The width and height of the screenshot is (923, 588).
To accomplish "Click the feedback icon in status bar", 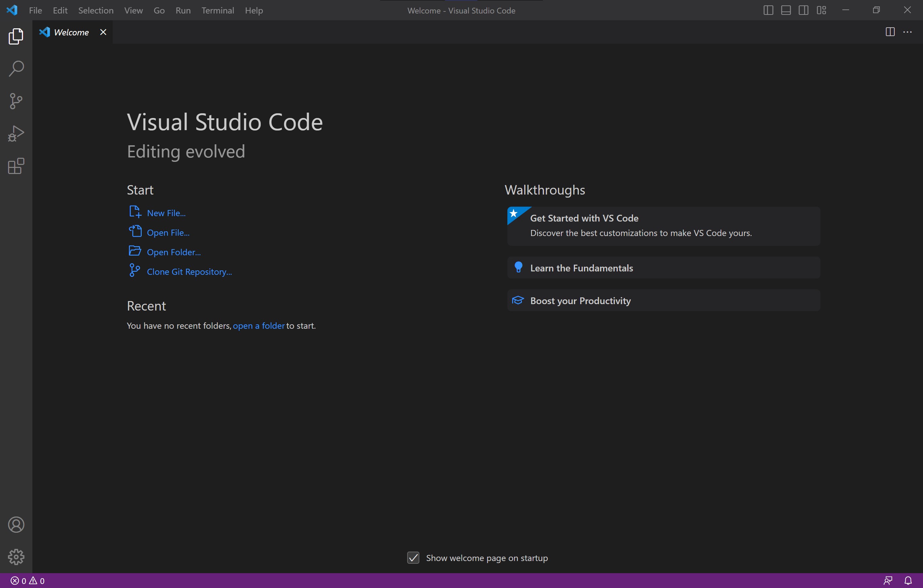I will (888, 581).
